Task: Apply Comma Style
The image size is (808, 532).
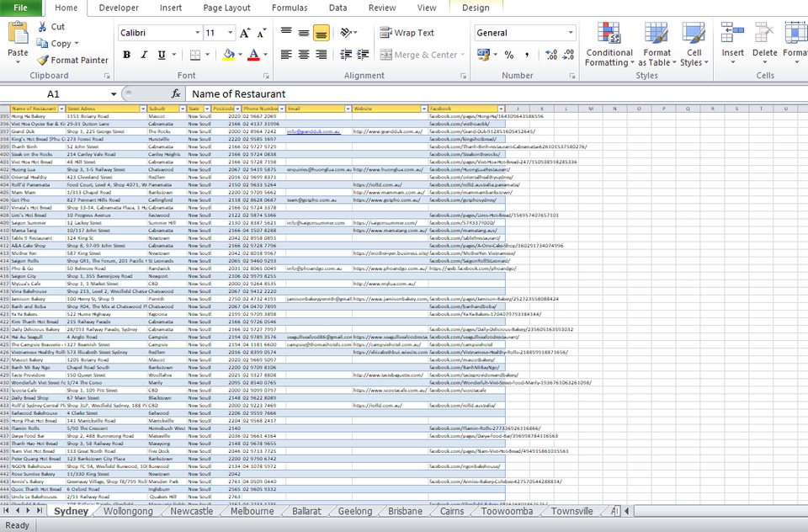Action: click(527, 55)
